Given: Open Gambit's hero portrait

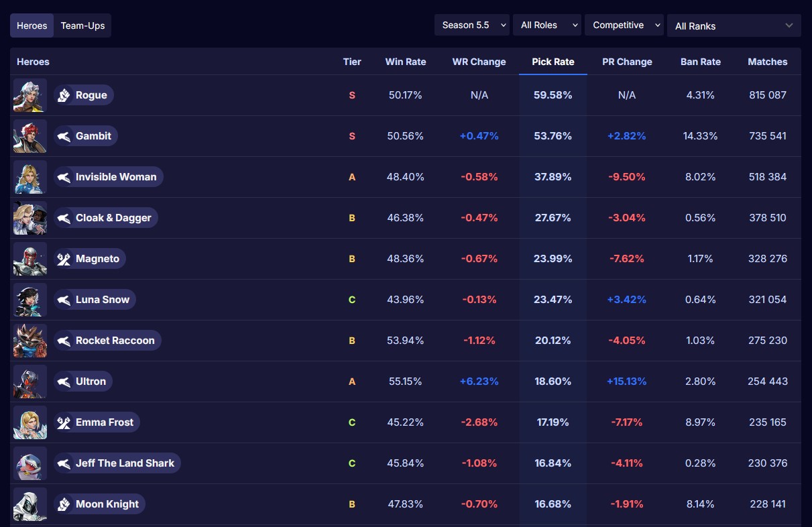Looking at the screenshot, I should 30,136.
